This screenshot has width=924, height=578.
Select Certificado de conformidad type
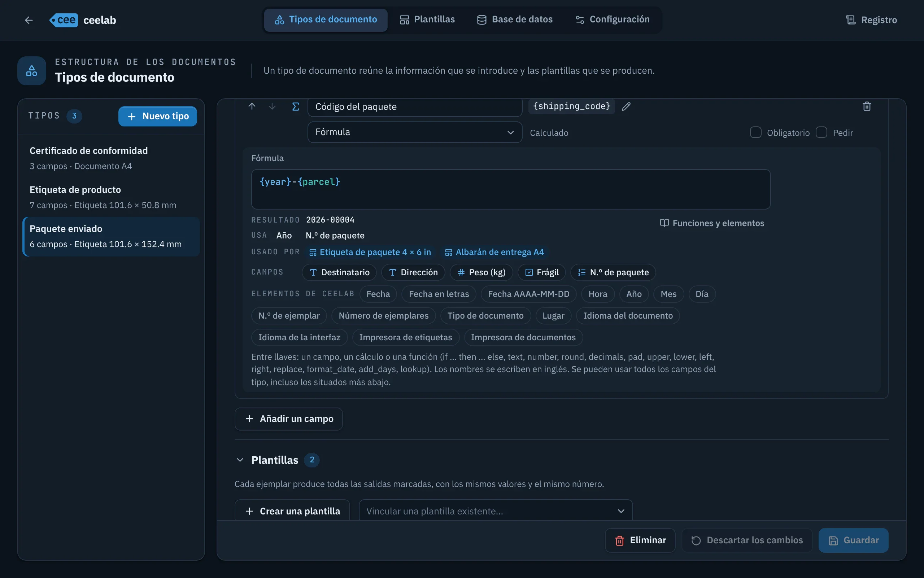tap(111, 158)
